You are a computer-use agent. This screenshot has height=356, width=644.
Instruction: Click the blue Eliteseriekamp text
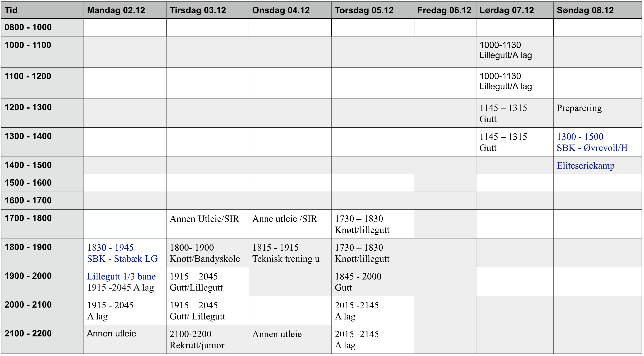[x=586, y=165]
